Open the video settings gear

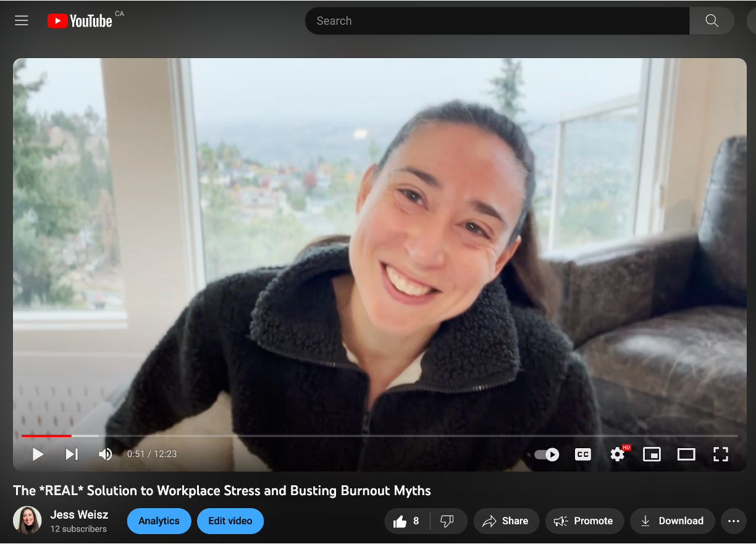pos(617,454)
